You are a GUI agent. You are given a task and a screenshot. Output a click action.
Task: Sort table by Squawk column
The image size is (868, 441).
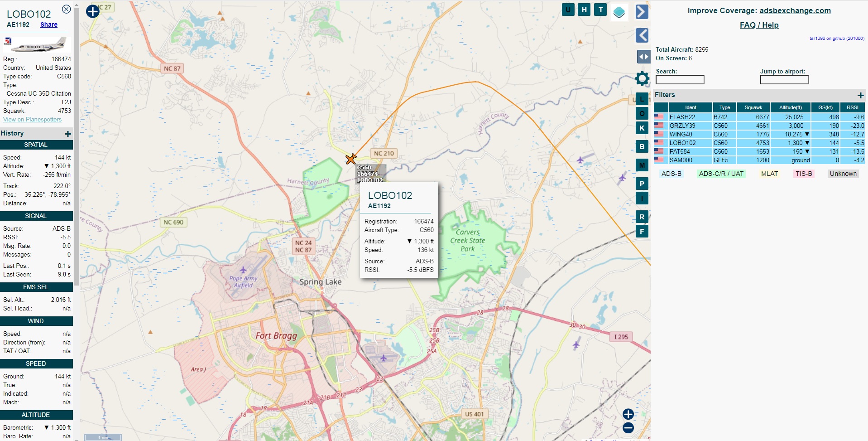(x=753, y=107)
